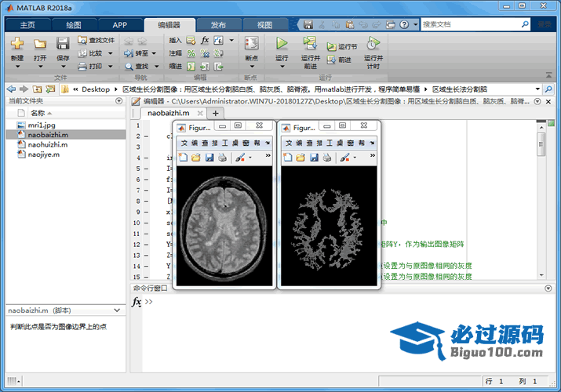Click new figure icon in left Figure window
Viewport: 561px width, 392px height.
[x=183, y=158]
